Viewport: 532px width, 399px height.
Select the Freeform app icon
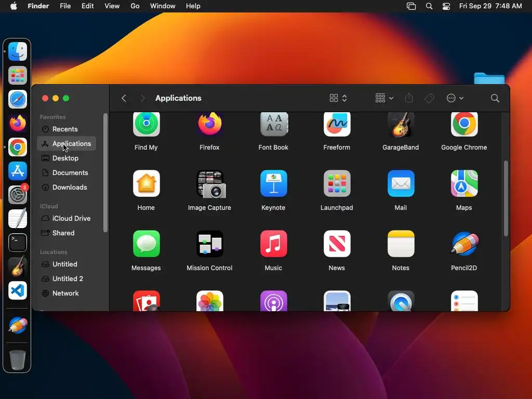337,124
